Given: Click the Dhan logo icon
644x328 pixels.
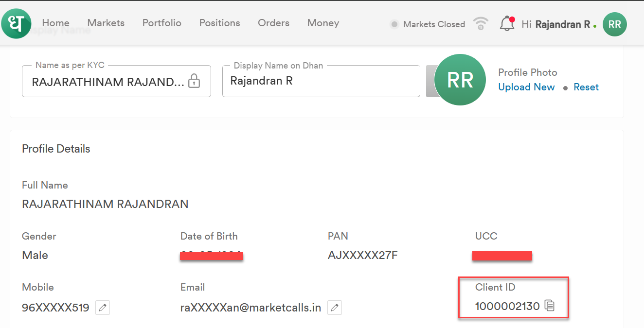Looking at the screenshot, I should click(x=16, y=23).
